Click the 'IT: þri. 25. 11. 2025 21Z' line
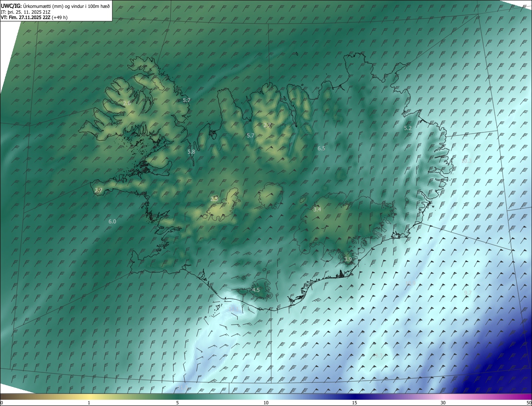532x406 pixels. click(26, 12)
